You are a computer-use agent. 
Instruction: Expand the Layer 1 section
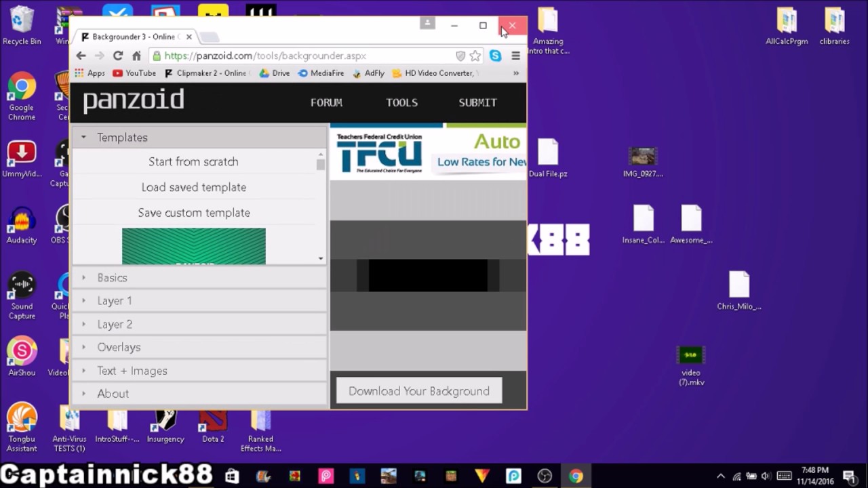tap(199, 301)
